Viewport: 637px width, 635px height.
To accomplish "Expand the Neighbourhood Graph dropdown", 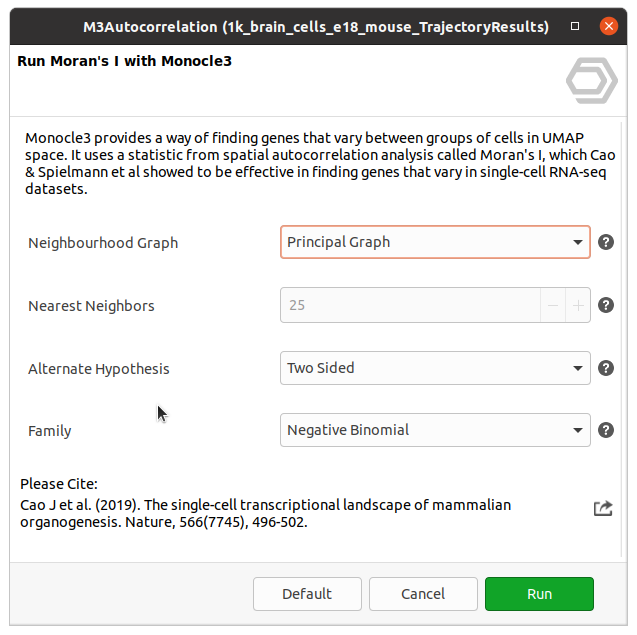I will [x=435, y=242].
